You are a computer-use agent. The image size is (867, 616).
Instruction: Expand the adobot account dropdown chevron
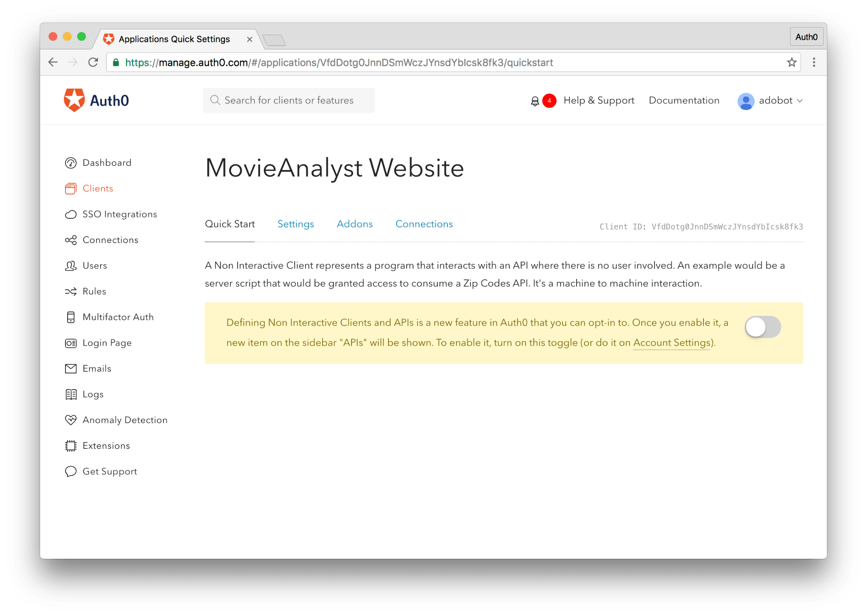tap(800, 101)
